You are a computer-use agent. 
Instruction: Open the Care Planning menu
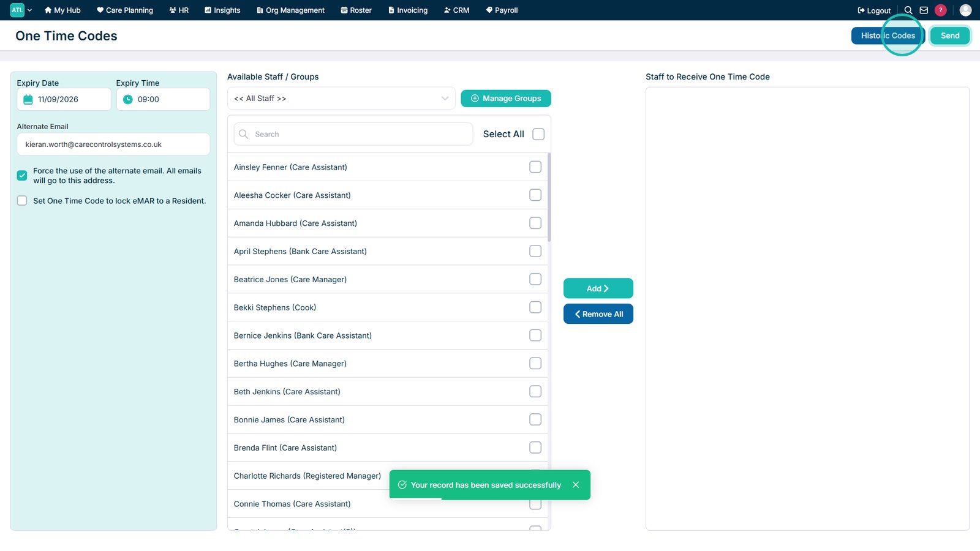tap(125, 10)
